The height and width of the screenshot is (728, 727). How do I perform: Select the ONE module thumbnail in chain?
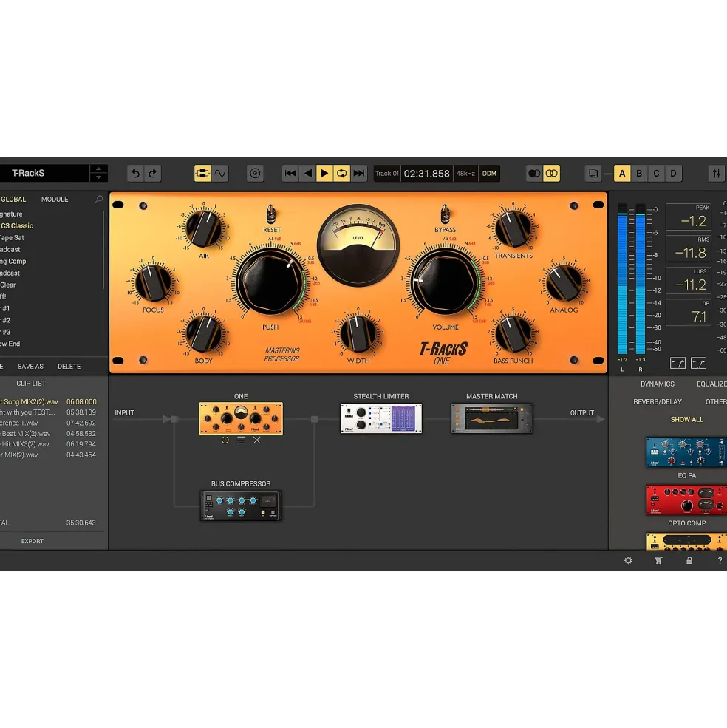[241, 418]
